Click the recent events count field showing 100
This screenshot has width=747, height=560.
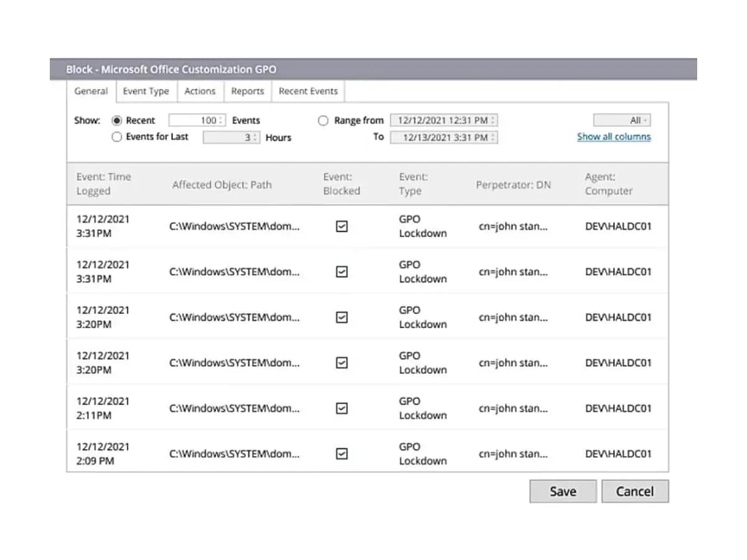197,121
